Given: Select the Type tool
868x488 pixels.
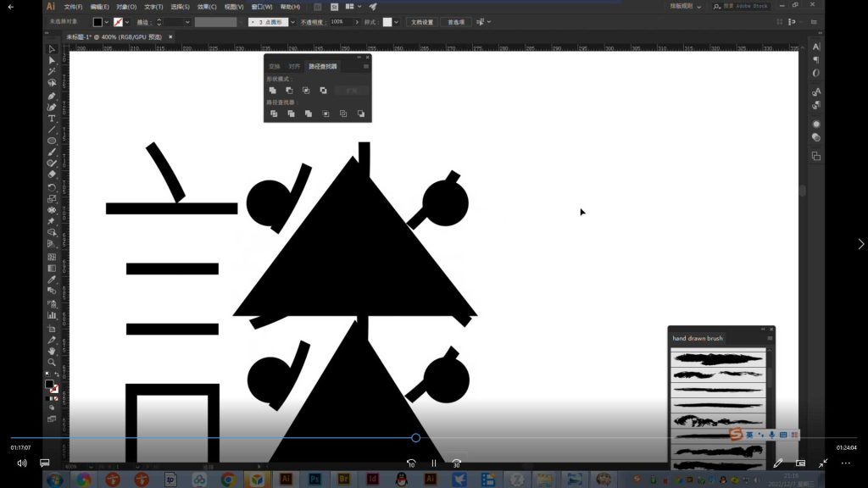Looking at the screenshot, I should pyautogui.click(x=52, y=119).
